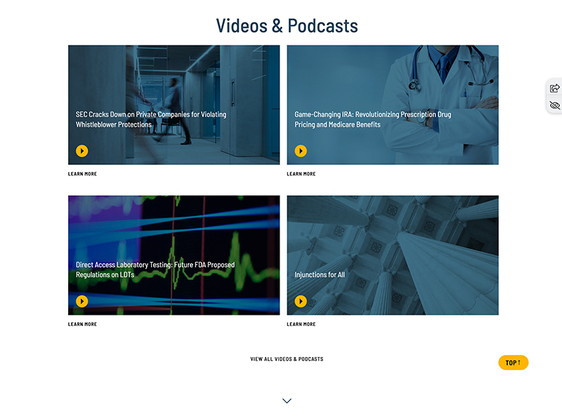The image size is (562, 420).
Task: Toggle the crossed-out eye visibility icon
Action: click(554, 105)
